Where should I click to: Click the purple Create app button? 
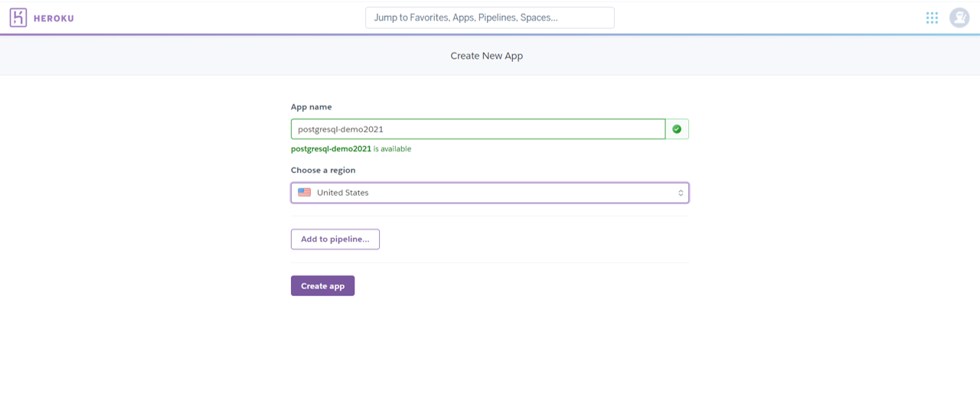322,286
